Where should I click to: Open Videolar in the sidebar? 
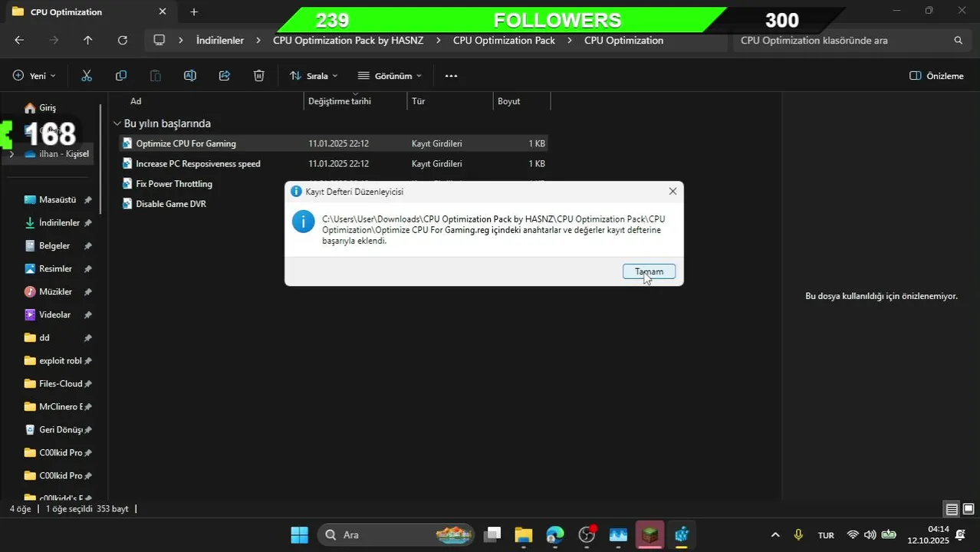(x=54, y=315)
